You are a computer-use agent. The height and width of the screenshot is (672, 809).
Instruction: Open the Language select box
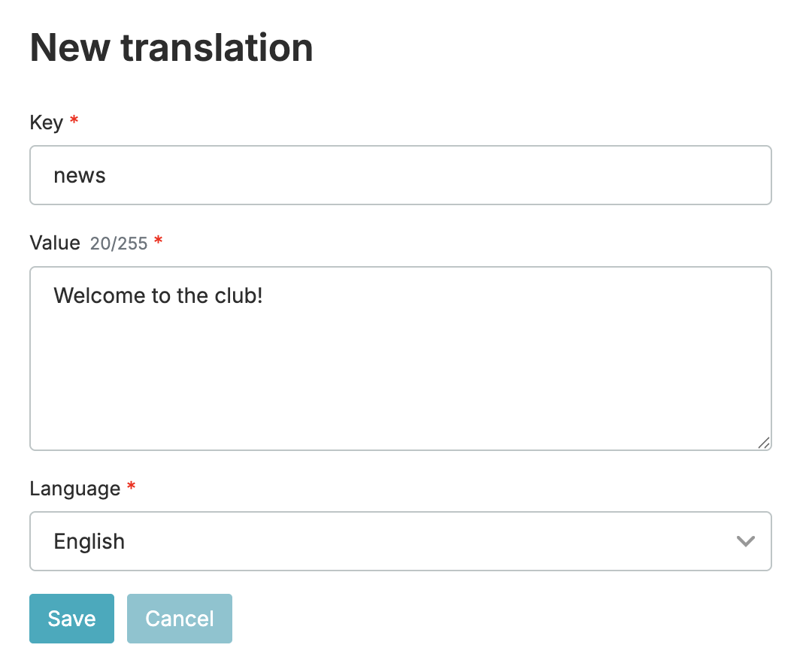(400, 541)
